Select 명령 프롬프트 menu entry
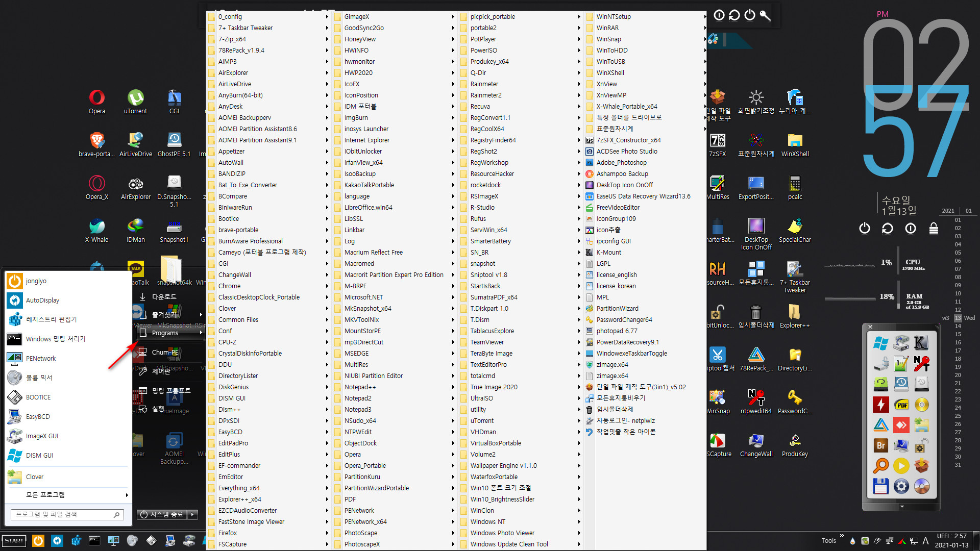The height and width of the screenshot is (551, 980). (171, 391)
